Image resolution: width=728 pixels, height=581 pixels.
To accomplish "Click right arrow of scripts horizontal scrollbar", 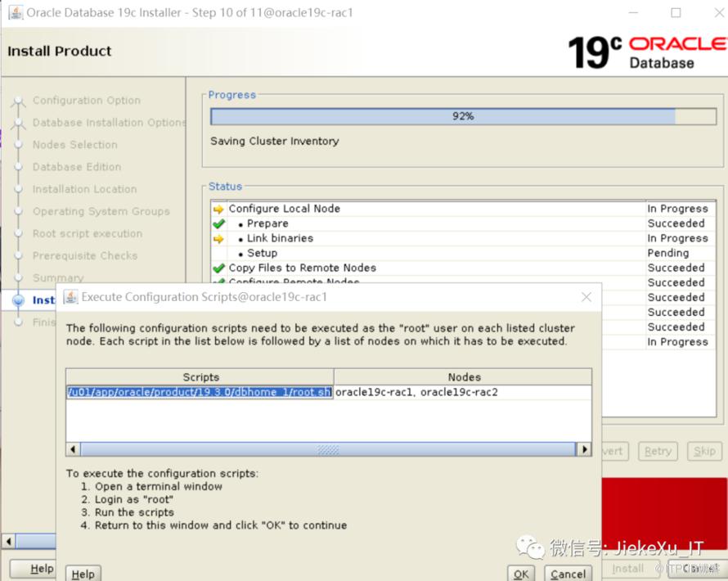I will tap(584, 449).
